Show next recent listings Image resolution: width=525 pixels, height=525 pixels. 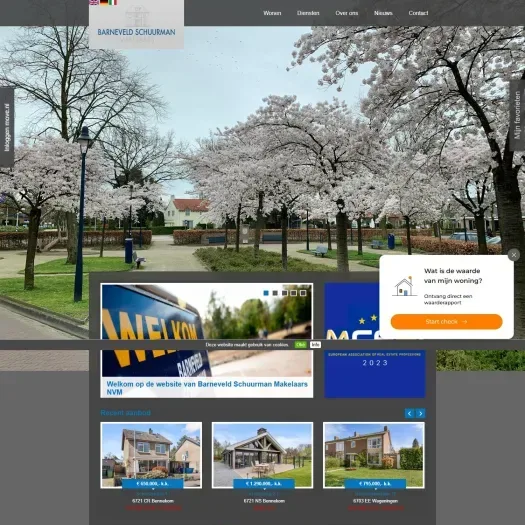pos(421,413)
